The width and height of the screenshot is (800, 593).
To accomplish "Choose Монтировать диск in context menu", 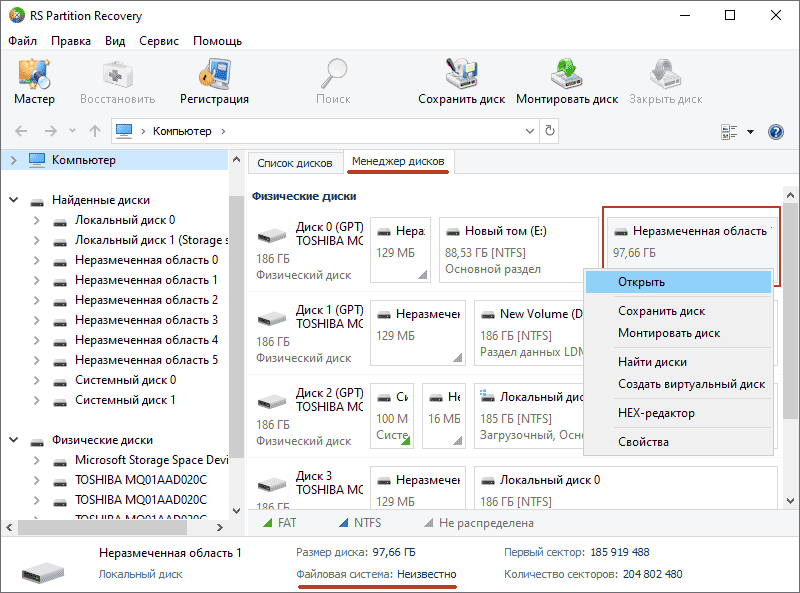I will point(678,333).
